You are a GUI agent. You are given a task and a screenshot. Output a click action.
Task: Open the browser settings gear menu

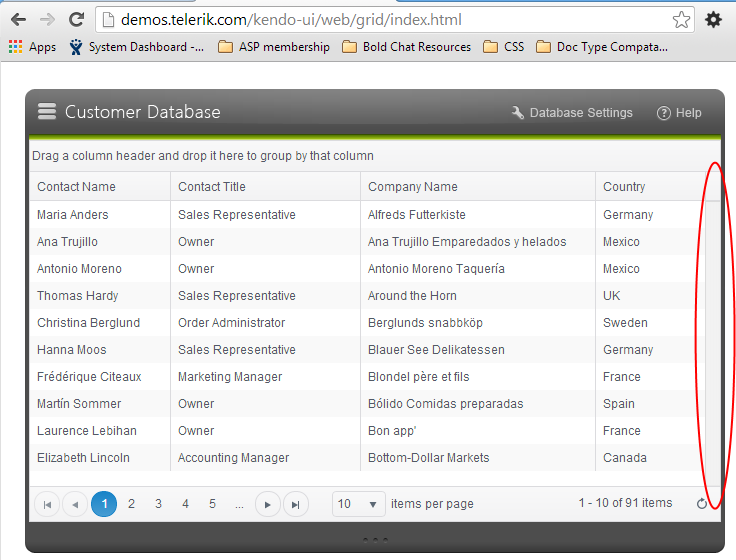click(713, 20)
